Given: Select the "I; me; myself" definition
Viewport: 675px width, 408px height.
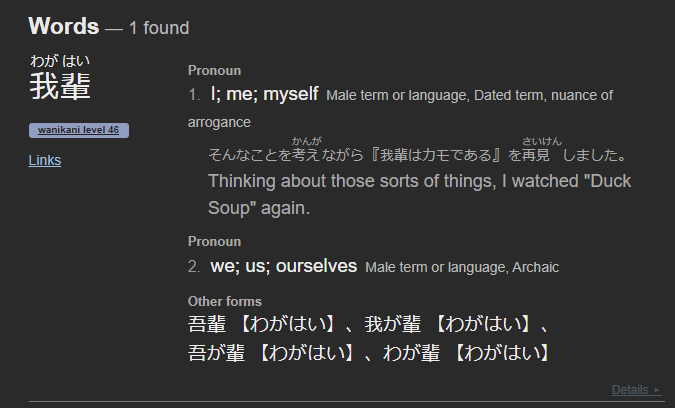Looking at the screenshot, I should [x=264, y=94].
